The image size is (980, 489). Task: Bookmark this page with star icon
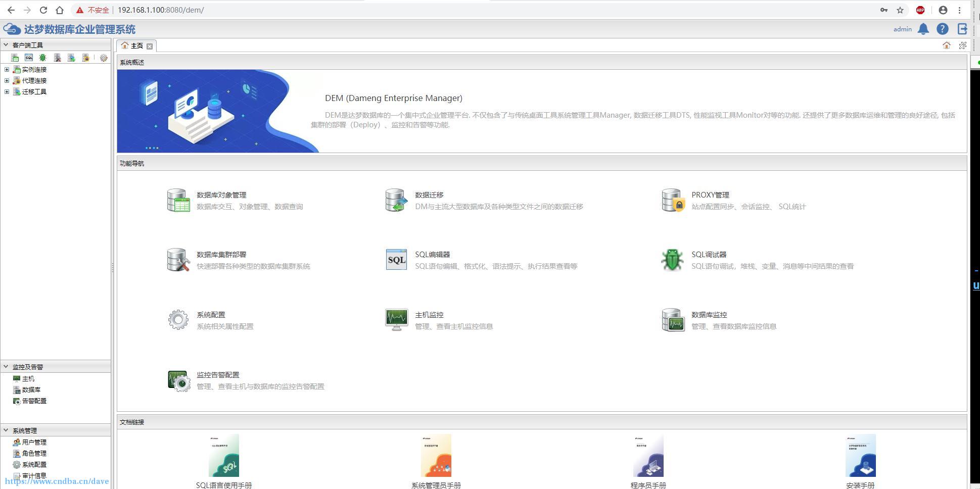900,10
